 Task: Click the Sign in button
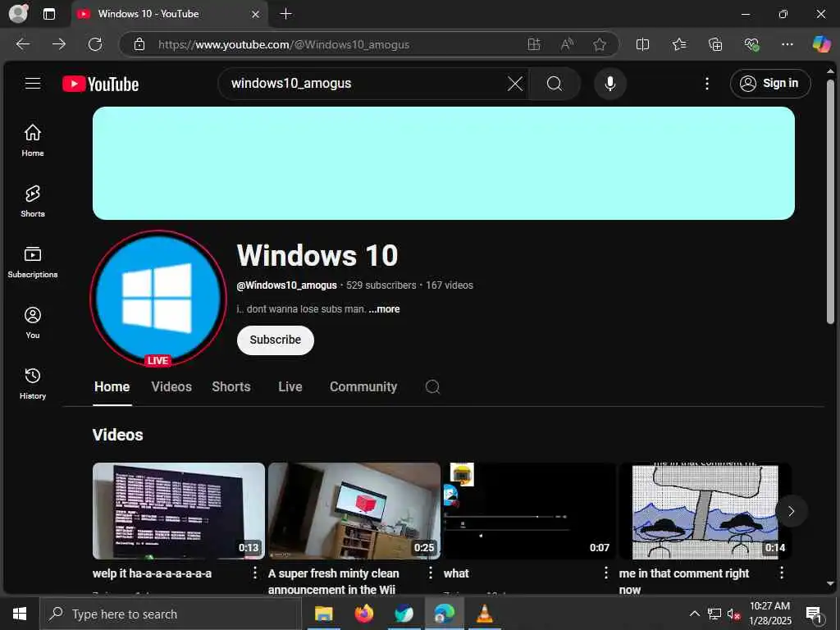769,84
